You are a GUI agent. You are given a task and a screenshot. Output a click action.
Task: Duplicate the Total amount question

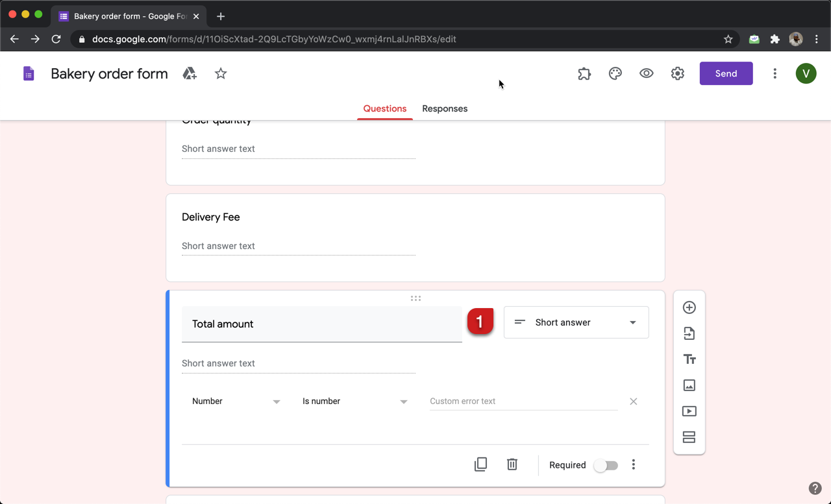480,464
